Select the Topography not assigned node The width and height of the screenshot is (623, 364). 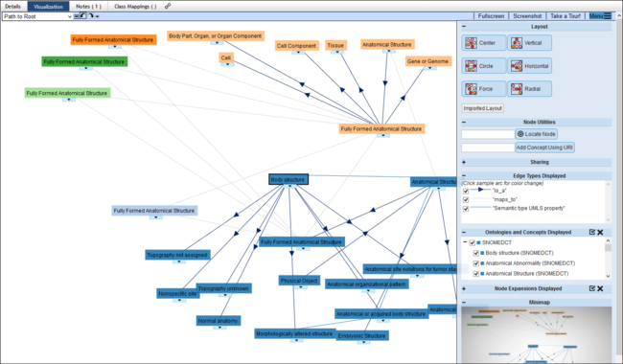[177, 255]
